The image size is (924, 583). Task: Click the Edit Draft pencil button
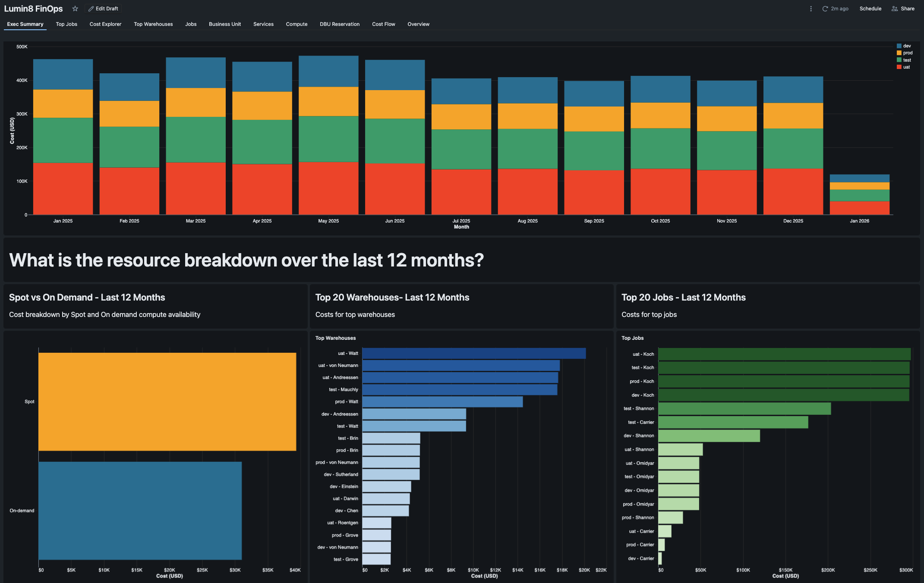click(x=103, y=9)
